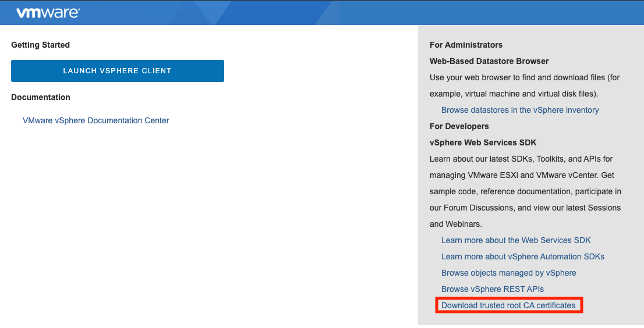Click text 'Use your web browser to find'
644x328 pixels.
pyautogui.click(x=482, y=77)
